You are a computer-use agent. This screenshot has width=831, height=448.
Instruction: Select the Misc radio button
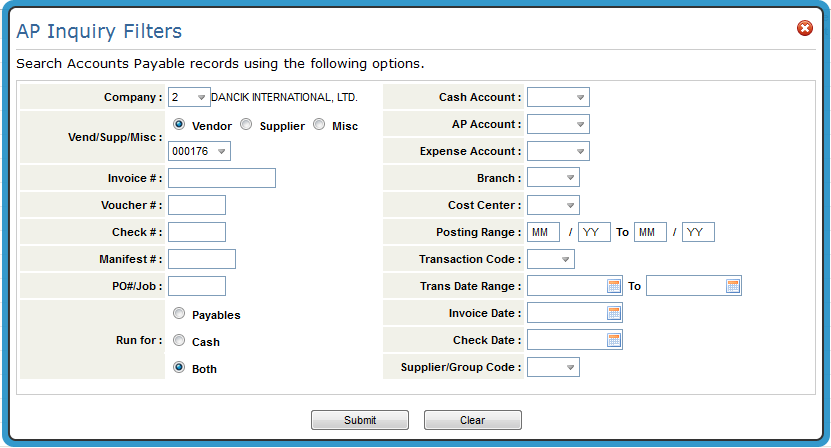point(319,125)
